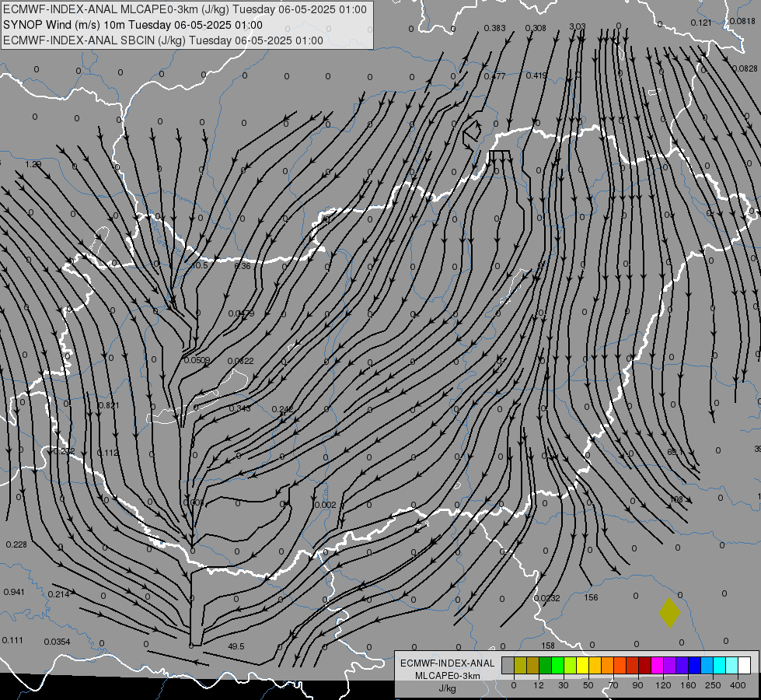This screenshot has width=761, height=700.
Task: Click the map value 3.03
Action: click(578, 26)
